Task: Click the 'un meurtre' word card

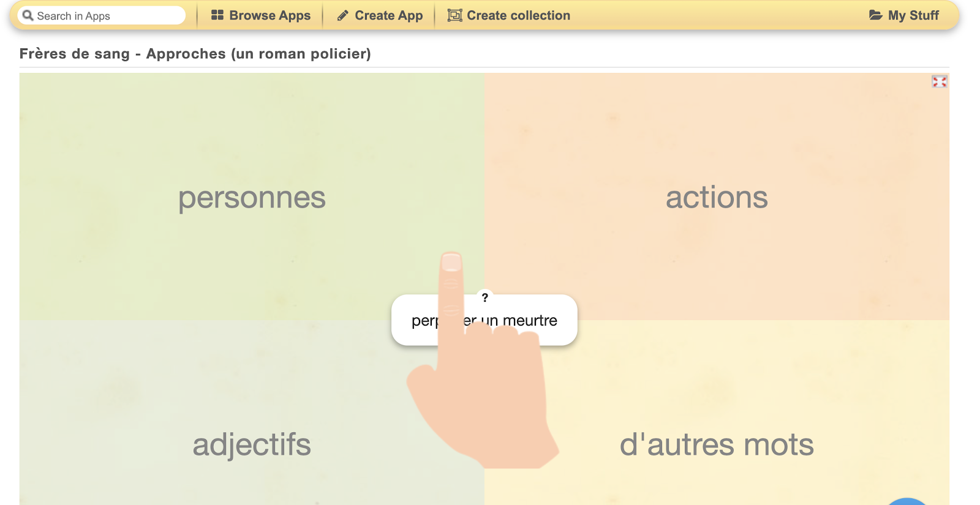Action: [x=484, y=320]
